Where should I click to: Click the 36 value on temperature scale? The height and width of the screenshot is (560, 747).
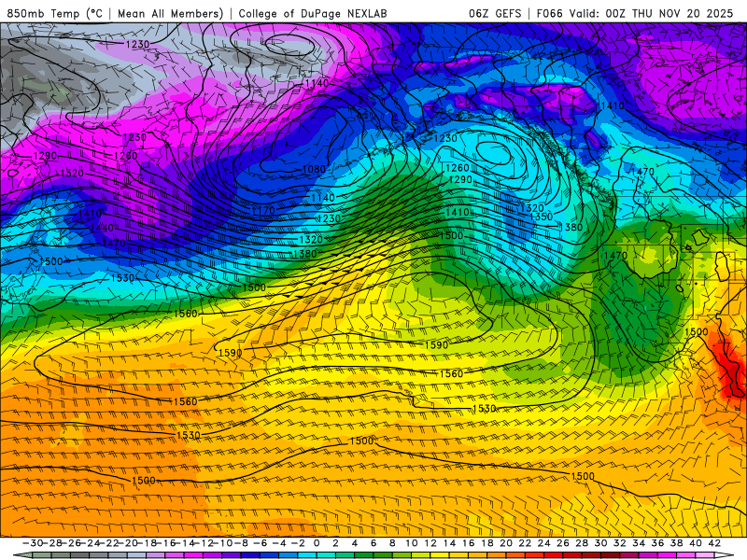pos(657,543)
